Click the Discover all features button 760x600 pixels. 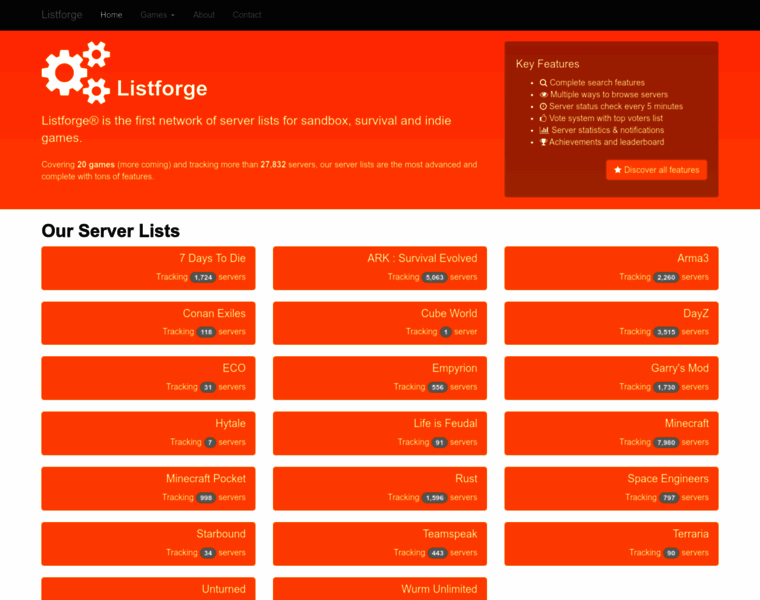click(x=656, y=170)
